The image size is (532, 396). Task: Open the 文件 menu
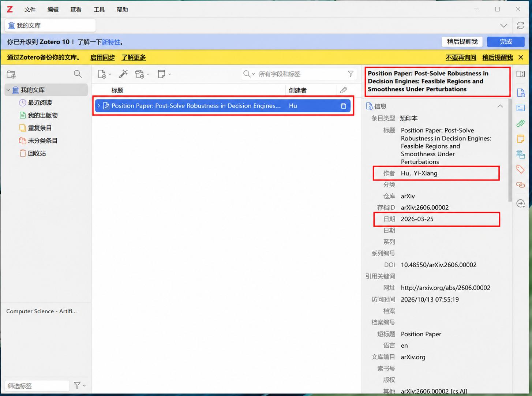click(x=30, y=10)
